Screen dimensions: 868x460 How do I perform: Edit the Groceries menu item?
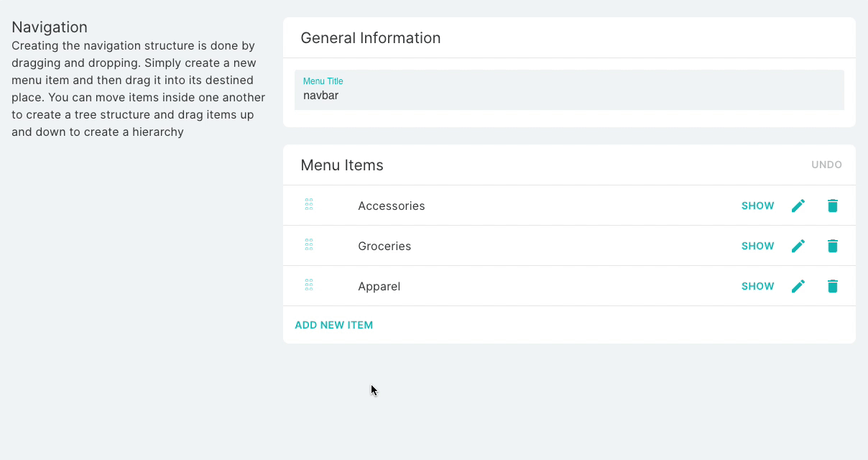tap(798, 246)
